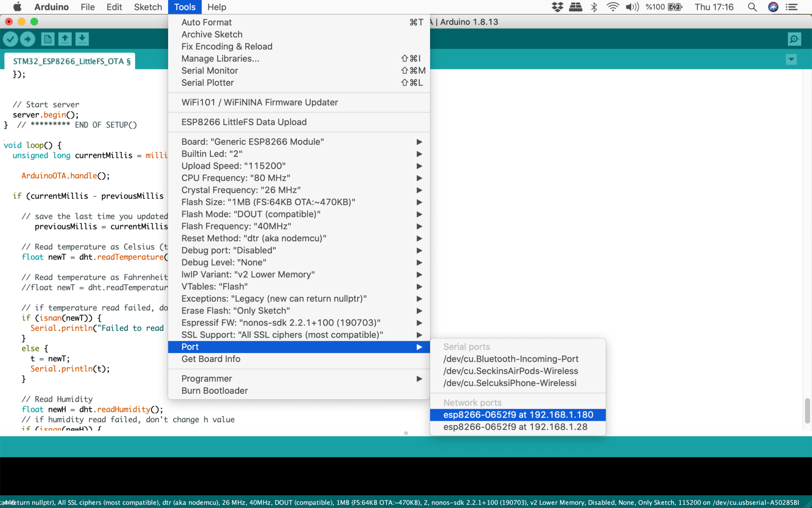Open the Edit menu
812x508 pixels.
coord(114,7)
